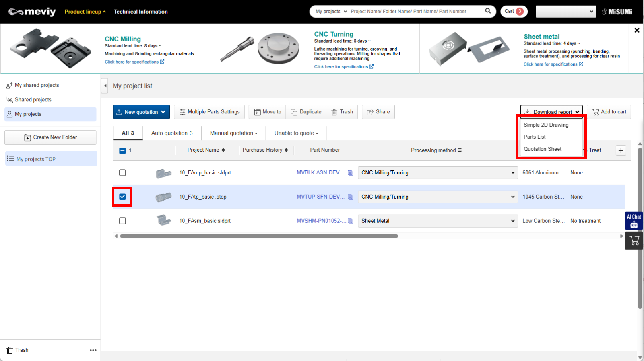Open CNC Turning specifications link

tap(343, 67)
